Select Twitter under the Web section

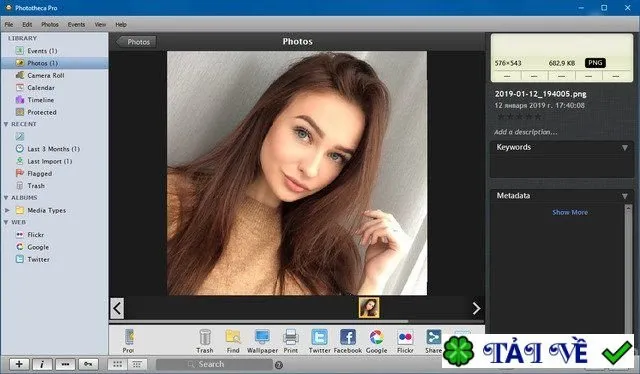33,259
